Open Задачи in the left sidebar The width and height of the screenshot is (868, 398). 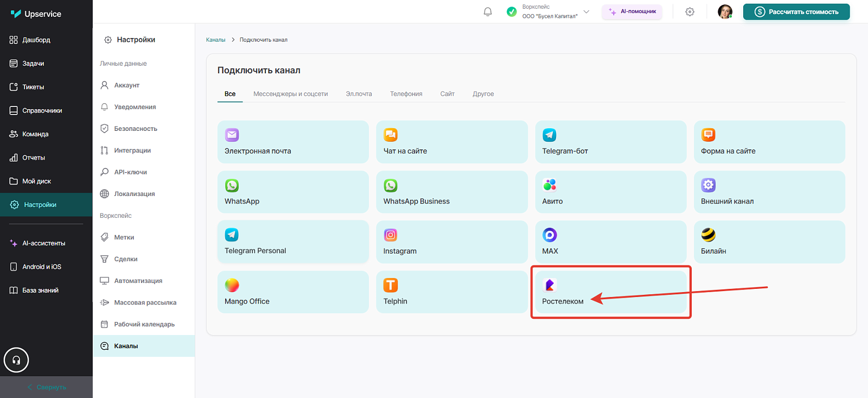coord(46,64)
